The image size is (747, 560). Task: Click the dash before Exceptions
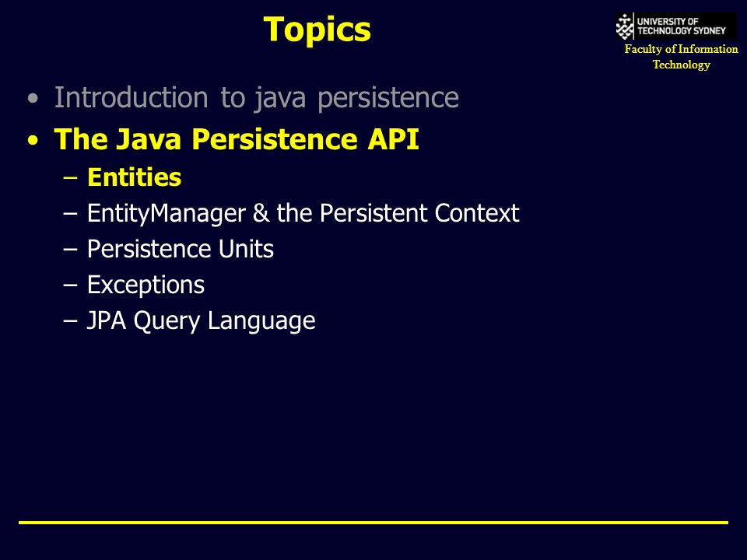click(70, 285)
